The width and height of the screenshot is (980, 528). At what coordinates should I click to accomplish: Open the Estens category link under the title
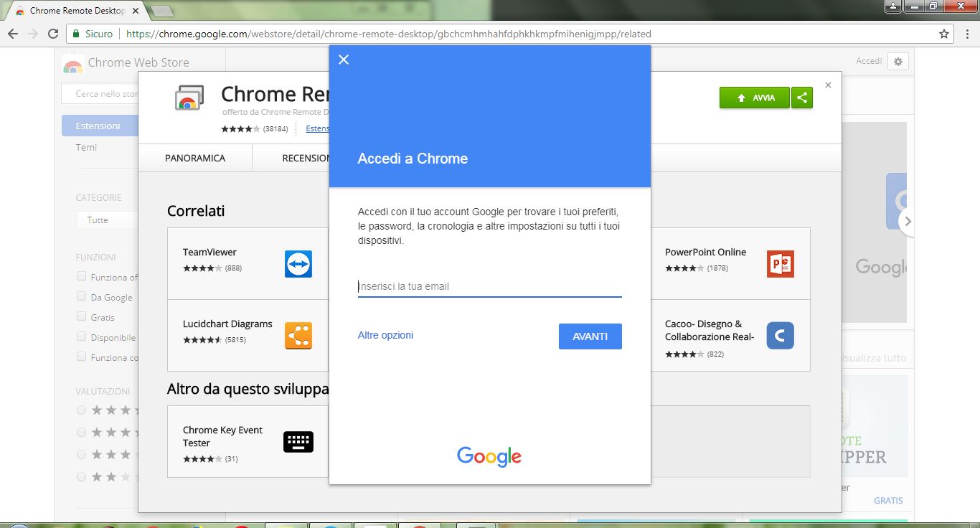point(318,128)
